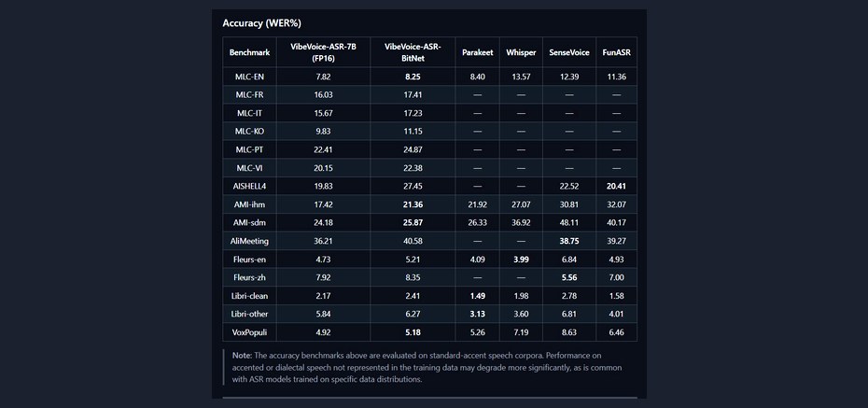Select the bold "1.49" Libri-clean value

(x=477, y=296)
